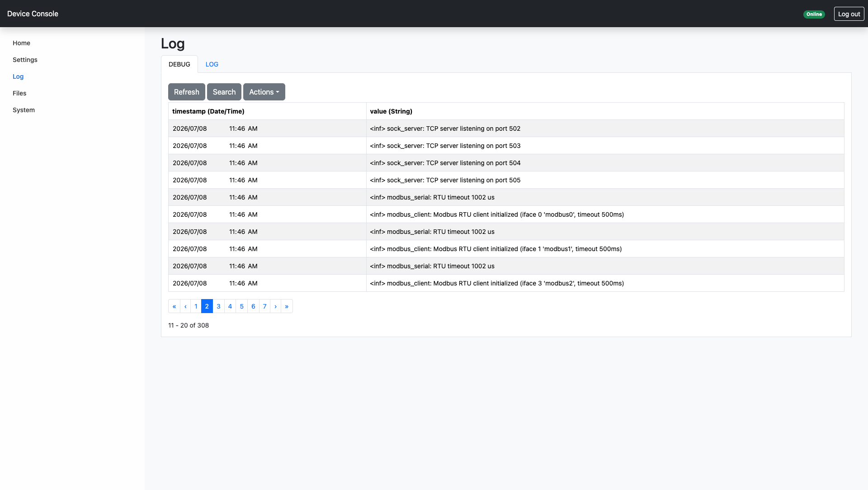Viewport: 868px width, 490px height.
Task: Select log row for port 505
Action: coord(506,180)
